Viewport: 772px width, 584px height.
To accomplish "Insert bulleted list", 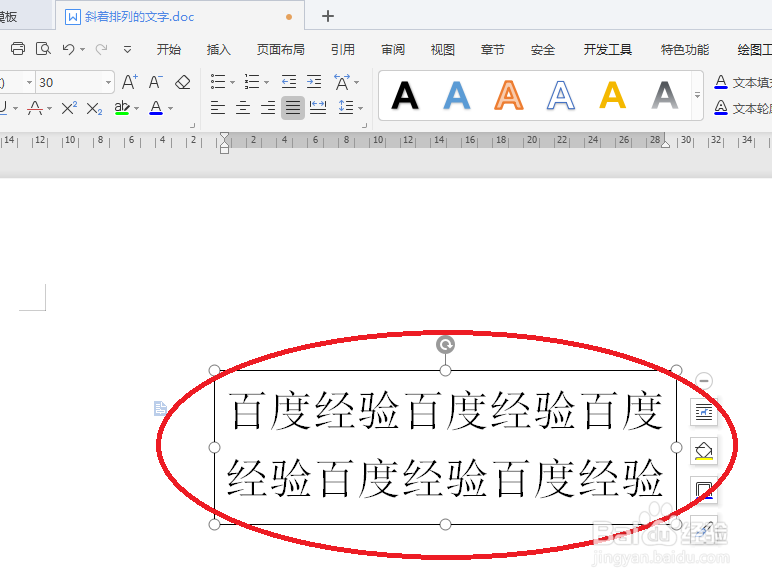I will 218,82.
